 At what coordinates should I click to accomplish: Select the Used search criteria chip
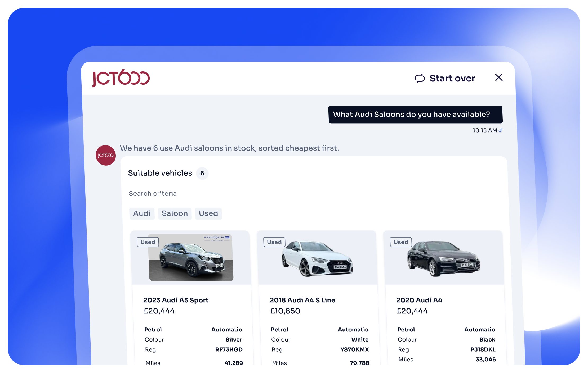208,213
